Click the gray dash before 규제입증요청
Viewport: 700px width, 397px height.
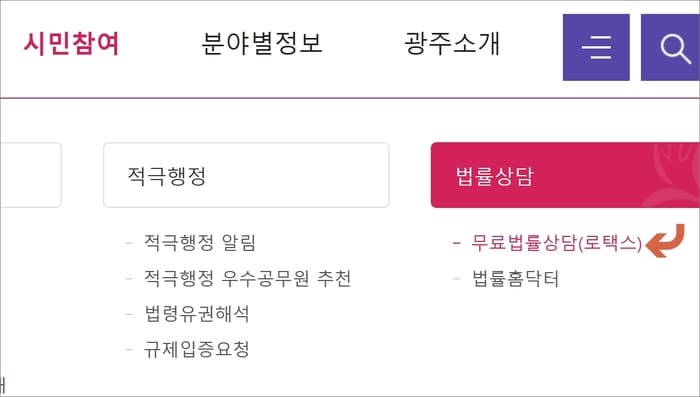(129, 349)
